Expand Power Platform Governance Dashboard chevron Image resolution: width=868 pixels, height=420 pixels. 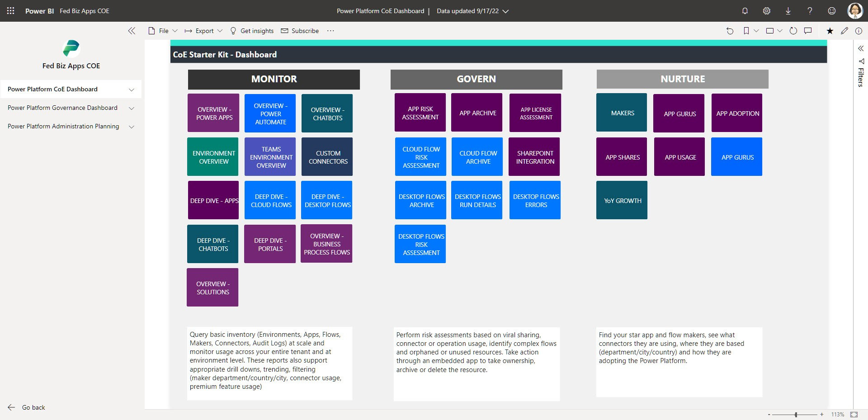coord(132,108)
